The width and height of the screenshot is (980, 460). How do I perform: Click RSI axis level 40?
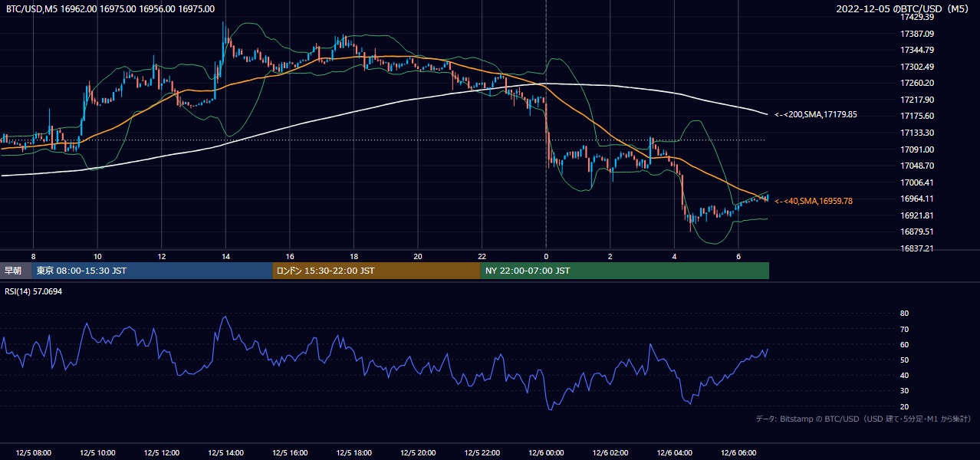904,375
